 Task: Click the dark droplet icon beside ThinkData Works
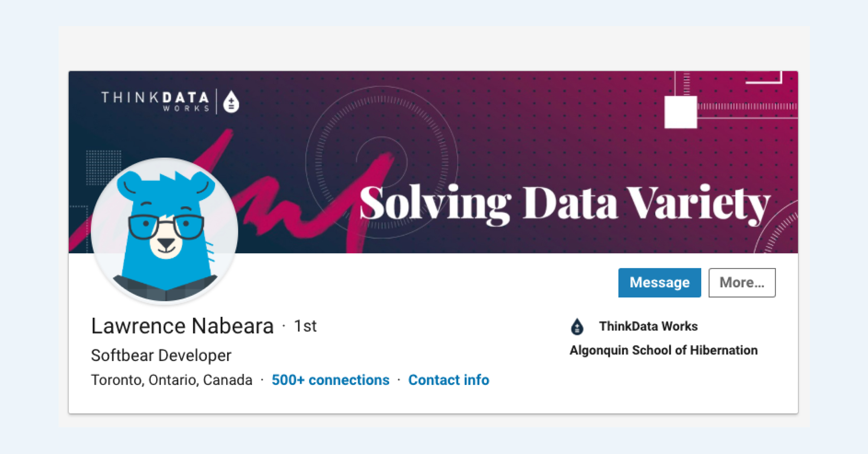(577, 326)
